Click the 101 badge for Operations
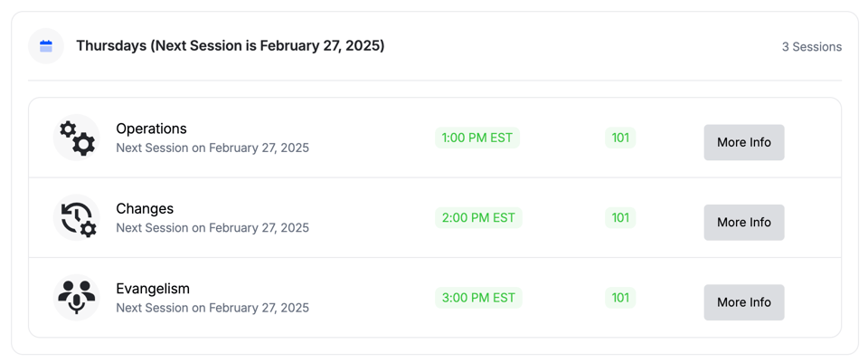The height and width of the screenshot is (363, 868). (x=620, y=138)
